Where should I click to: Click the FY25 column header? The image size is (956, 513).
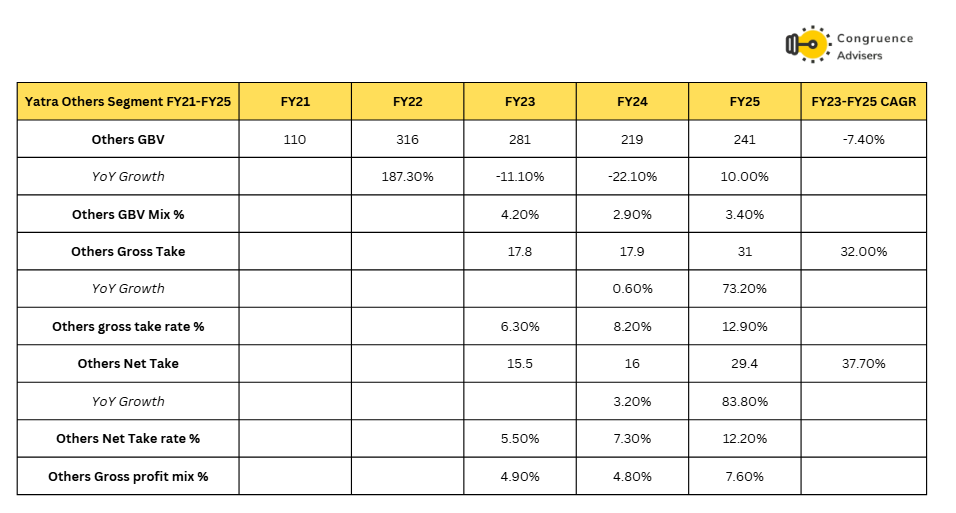[744, 102]
